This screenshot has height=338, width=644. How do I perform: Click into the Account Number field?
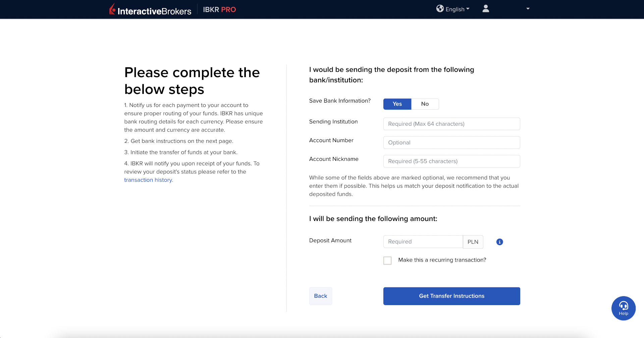click(451, 143)
